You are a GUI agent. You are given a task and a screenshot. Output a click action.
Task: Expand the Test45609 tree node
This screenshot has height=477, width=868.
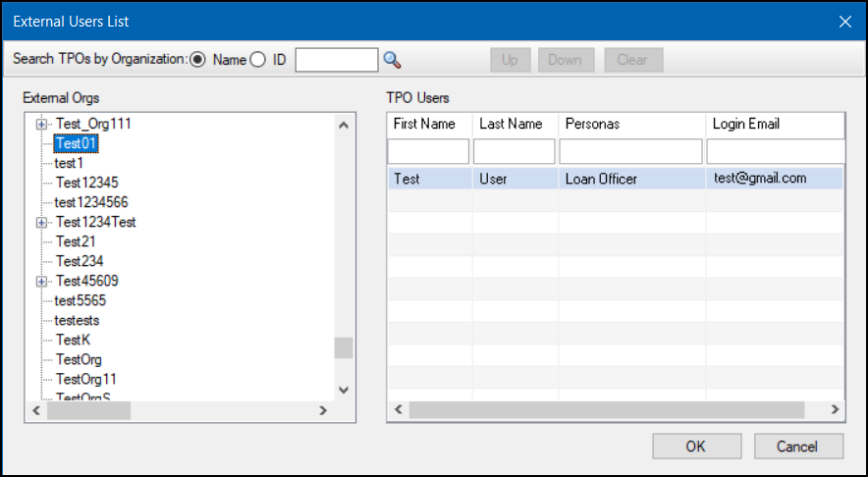[x=41, y=282]
